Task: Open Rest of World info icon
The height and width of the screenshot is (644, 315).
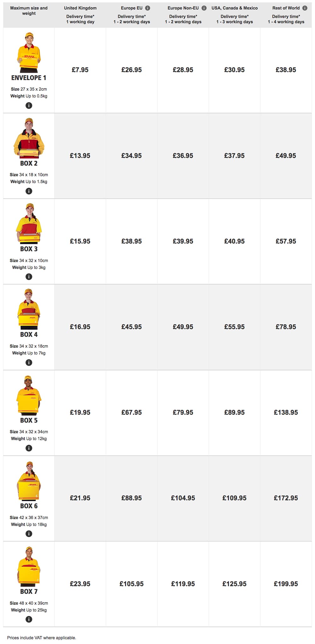Action: 305,8
